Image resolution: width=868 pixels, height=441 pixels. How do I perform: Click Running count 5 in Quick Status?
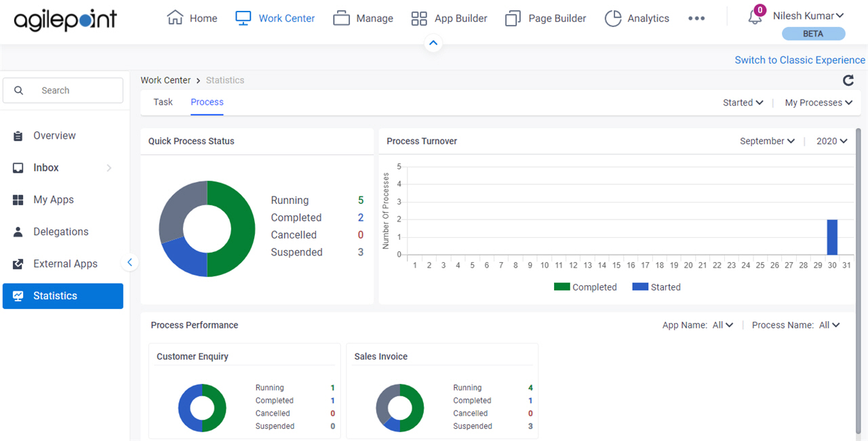[361, 200]
